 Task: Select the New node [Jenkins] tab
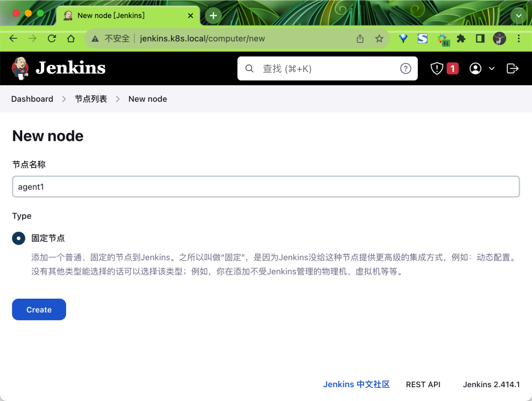coord(128,16)
